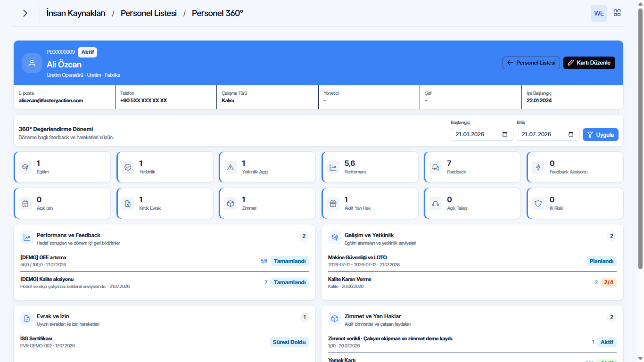Open Kartı Düzenle to edit the card
The image size is (644, 362).
click(589, 63)
